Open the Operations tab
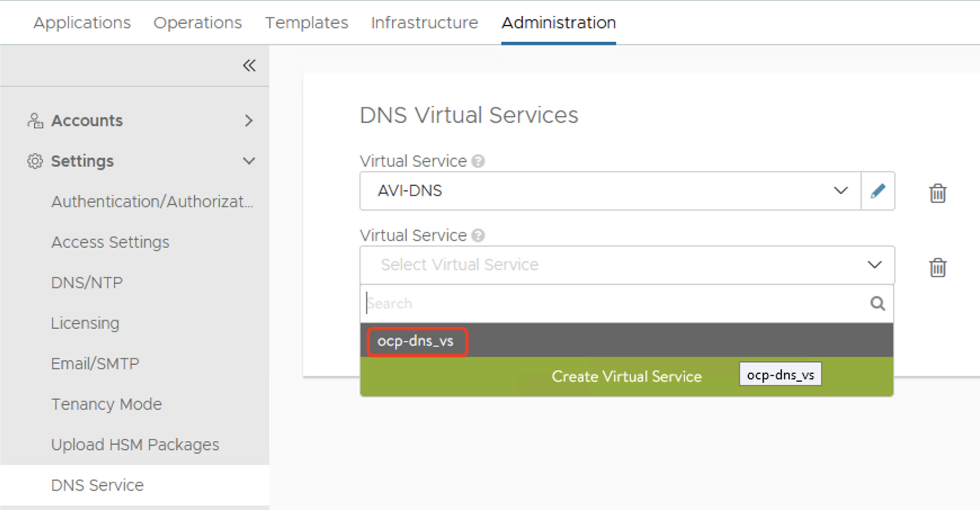The image size is (980, 510). click(x=198, y=23)
